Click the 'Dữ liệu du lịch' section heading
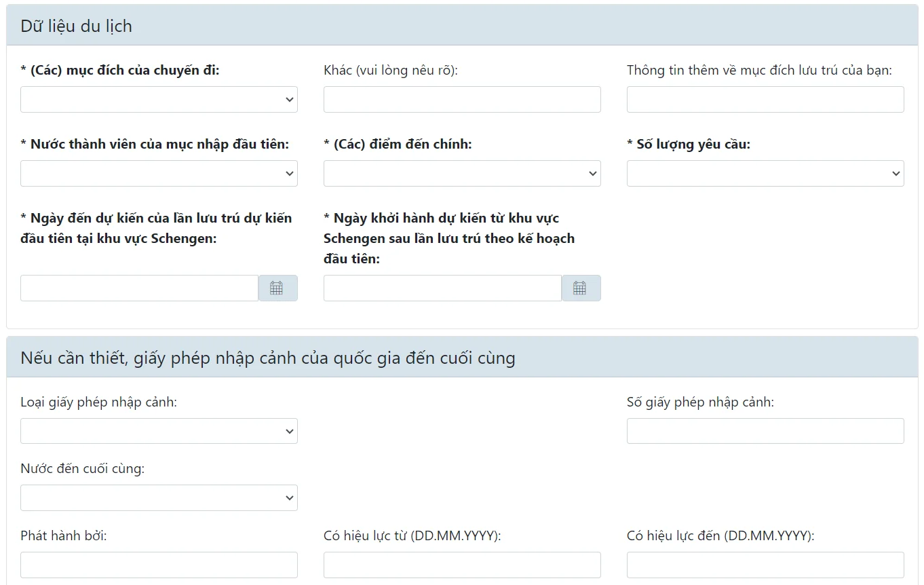The image size is (924, 585). click(x=76, y=26)
